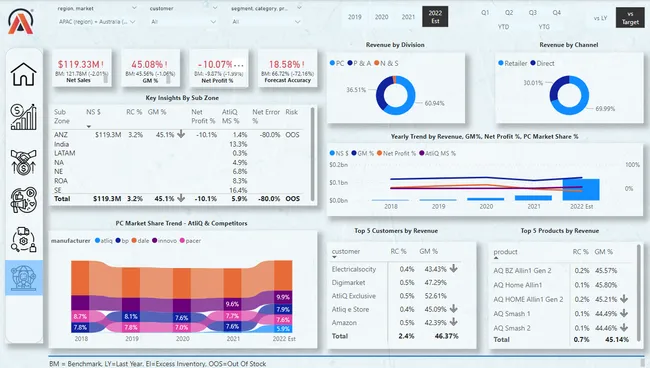Expand the segment, category dropdown

[x=265, y=22]
